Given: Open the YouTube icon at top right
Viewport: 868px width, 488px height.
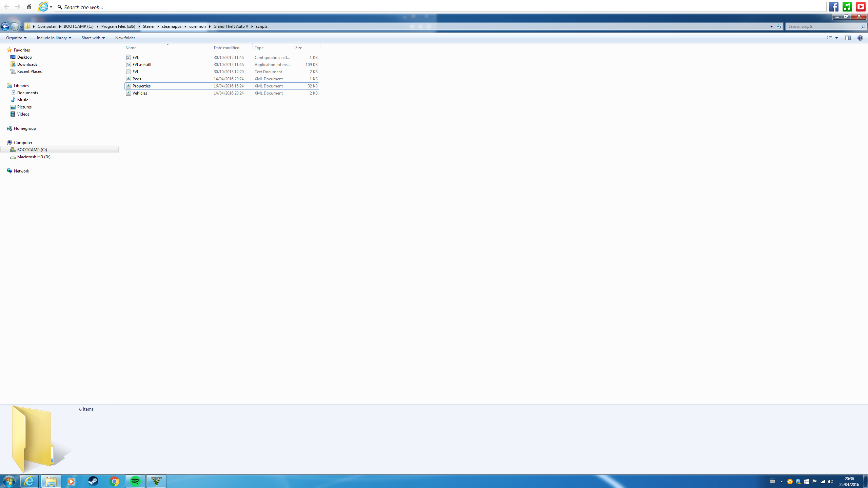Looking at the screenshot, I should click(x=861, y=7).
